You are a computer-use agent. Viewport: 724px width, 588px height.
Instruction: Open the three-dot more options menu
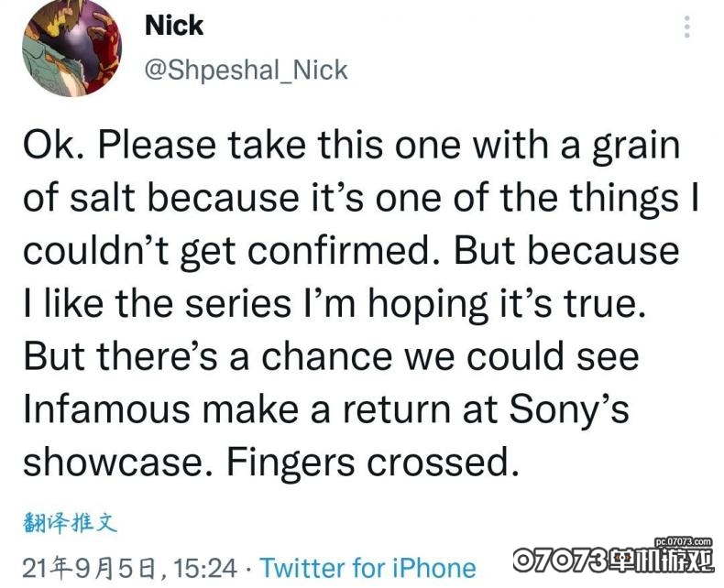687,27
